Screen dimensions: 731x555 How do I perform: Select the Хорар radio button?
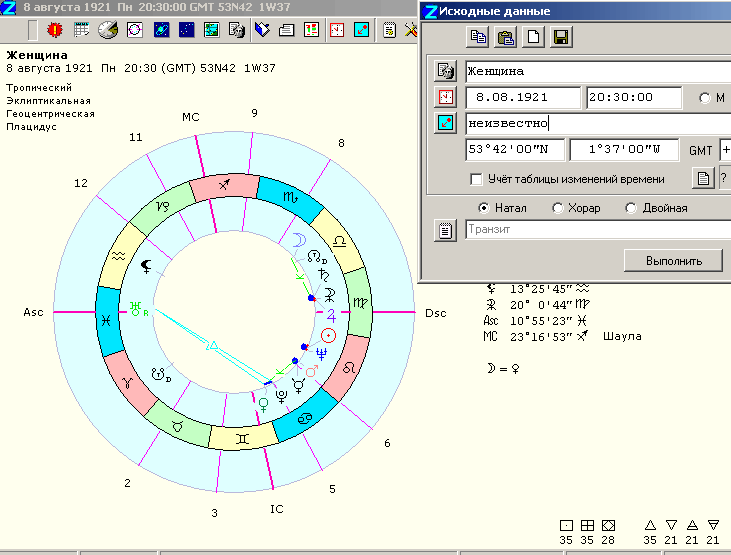tap(558, 208)
